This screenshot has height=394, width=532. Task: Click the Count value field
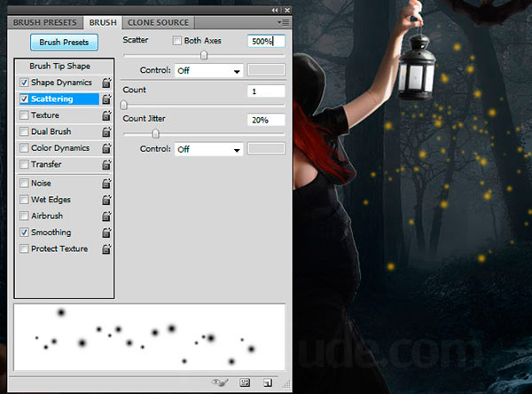pos(266,91)
